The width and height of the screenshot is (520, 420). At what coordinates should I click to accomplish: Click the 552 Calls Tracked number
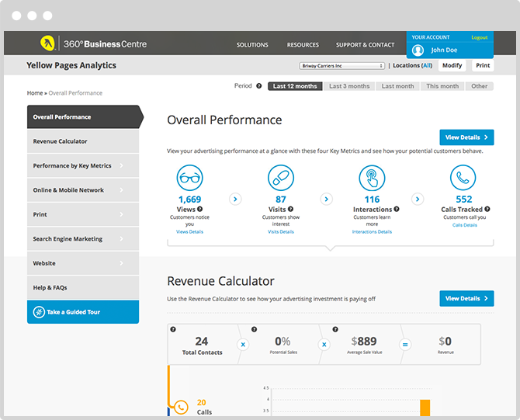click(463, 200)
